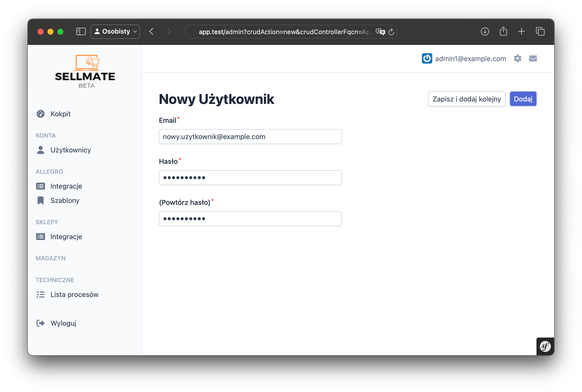Open the envelope messages icon
The image size is (582, 392).
(x=533, y=58)
